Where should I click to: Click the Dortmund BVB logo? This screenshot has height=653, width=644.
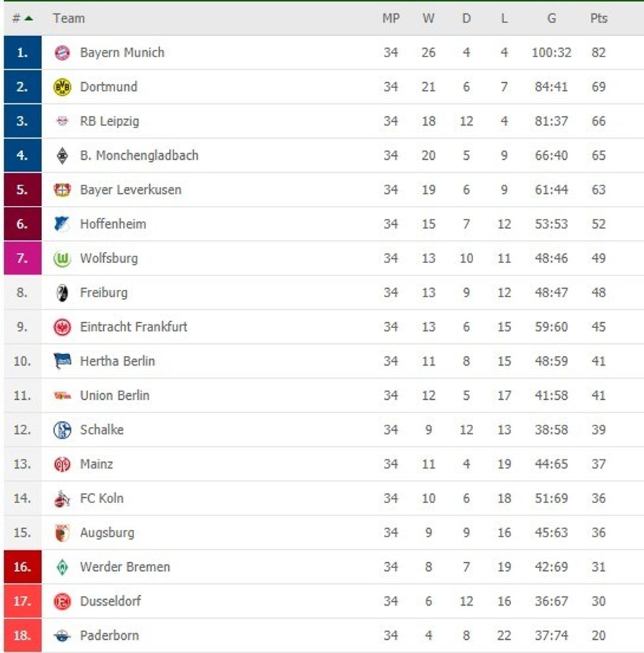click(62, 87)
